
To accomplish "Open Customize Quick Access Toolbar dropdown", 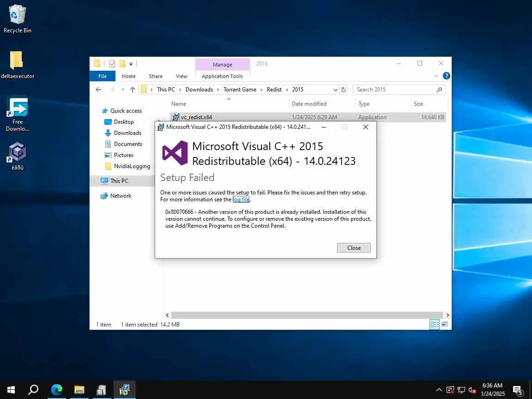I will [x=131, y=64].
